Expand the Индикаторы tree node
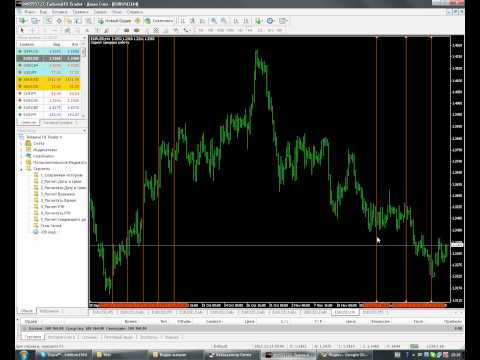480x360 pixels. pyautogui.click(x=22, y=150)
